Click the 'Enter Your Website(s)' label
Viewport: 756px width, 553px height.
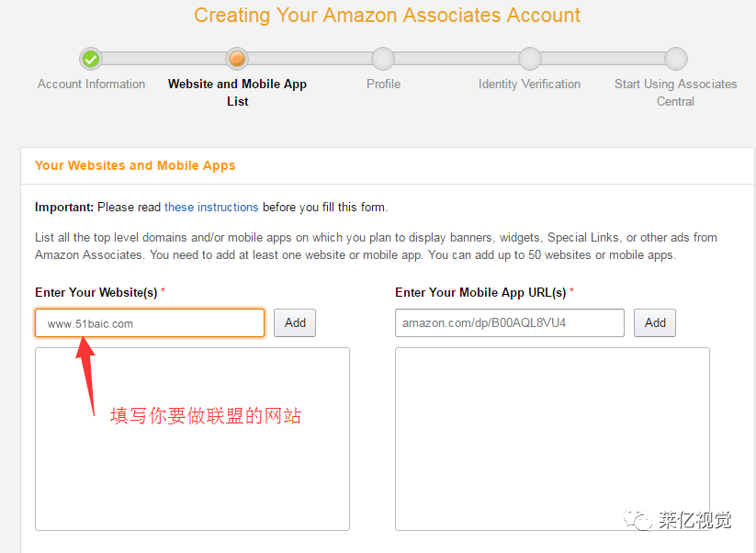pos(96,293)
